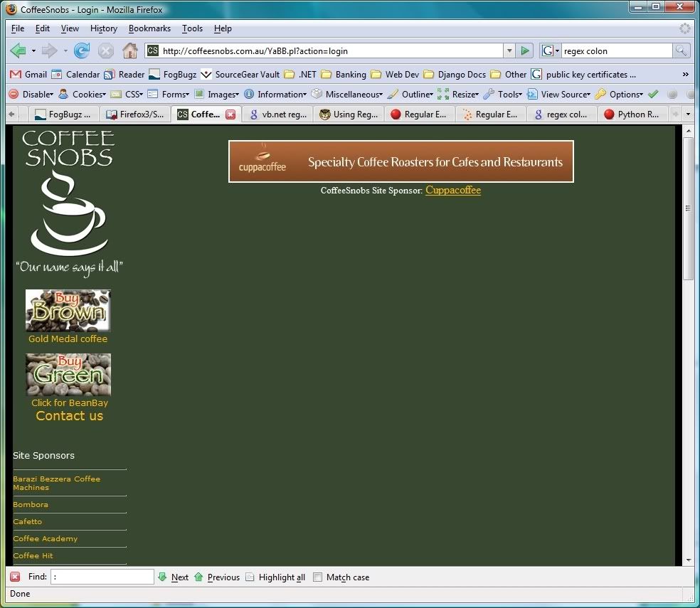Click the search magnifier icon
The height and width of the screenshot is (608, 700).
[682, 50]
